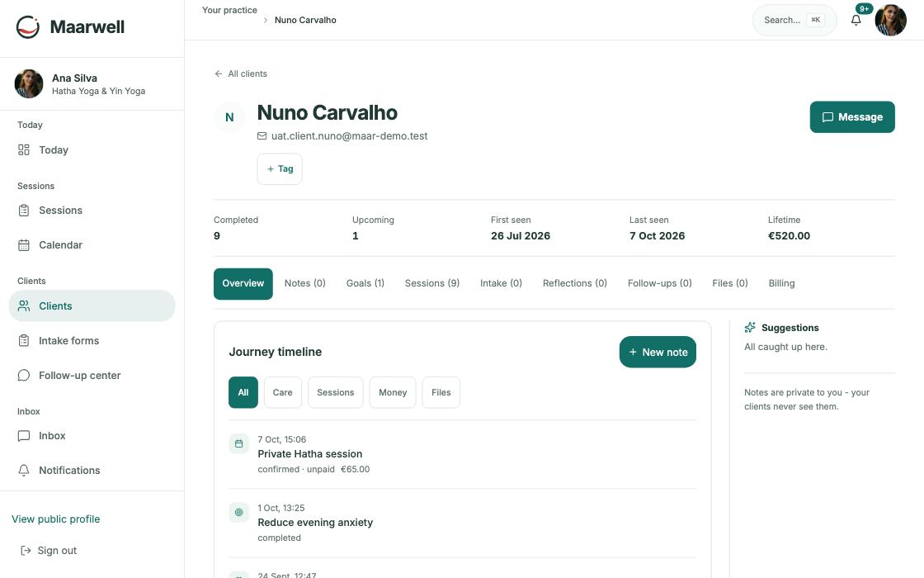Viewport: 924px width, 578px height.
Task: Switch to the Reflections (0) tab
Action: pos(574,284)
